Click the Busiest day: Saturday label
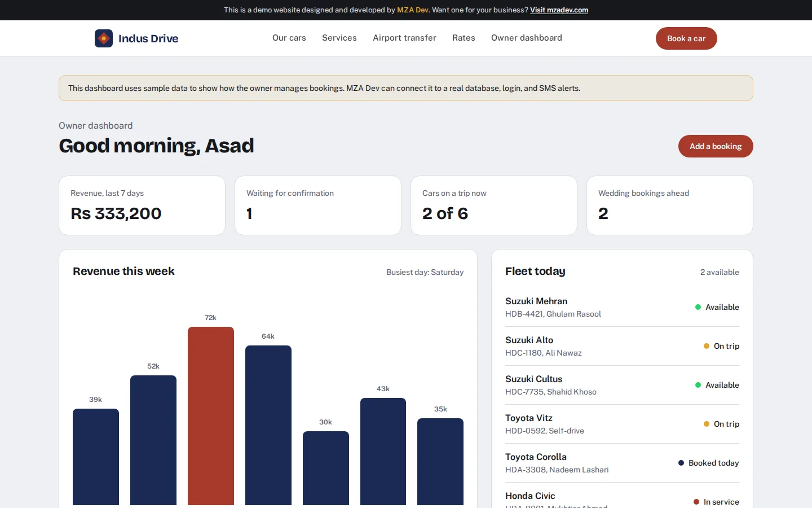 pyautogui.click(x=425, y=272)
